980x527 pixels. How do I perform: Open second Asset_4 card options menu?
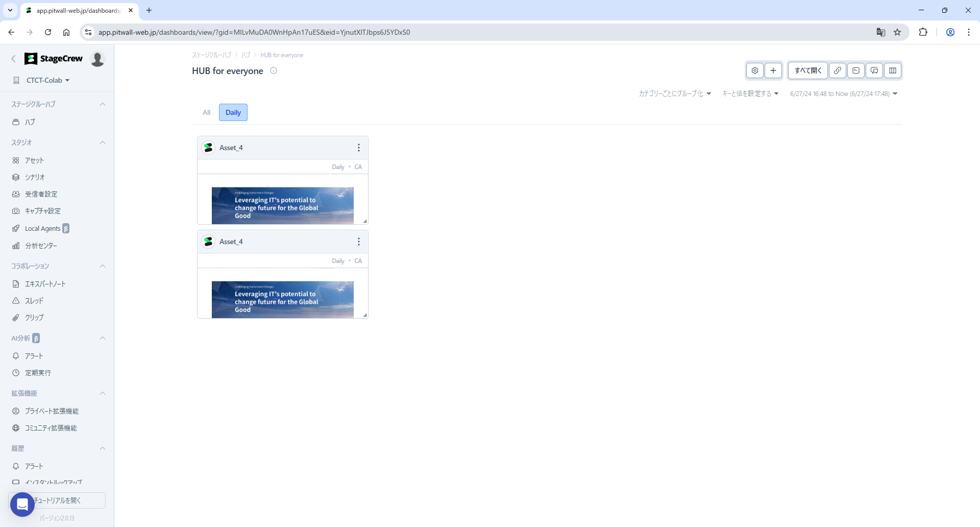pyautogui.click(x=359, y=242)
